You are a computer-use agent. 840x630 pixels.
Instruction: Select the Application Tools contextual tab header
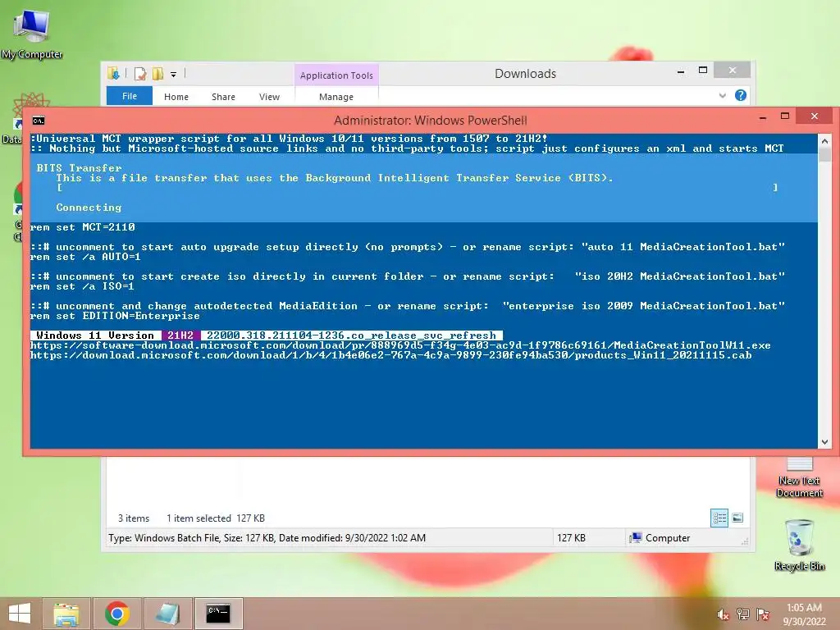click(x=336, y=75)
